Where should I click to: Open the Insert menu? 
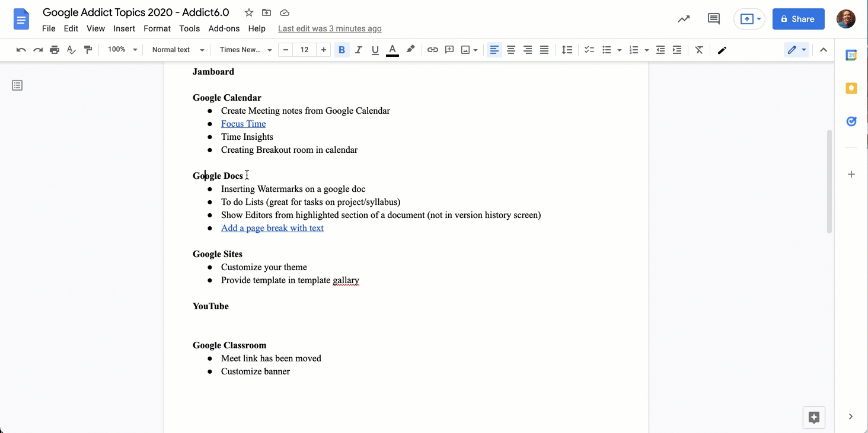[x=125, y=28]
